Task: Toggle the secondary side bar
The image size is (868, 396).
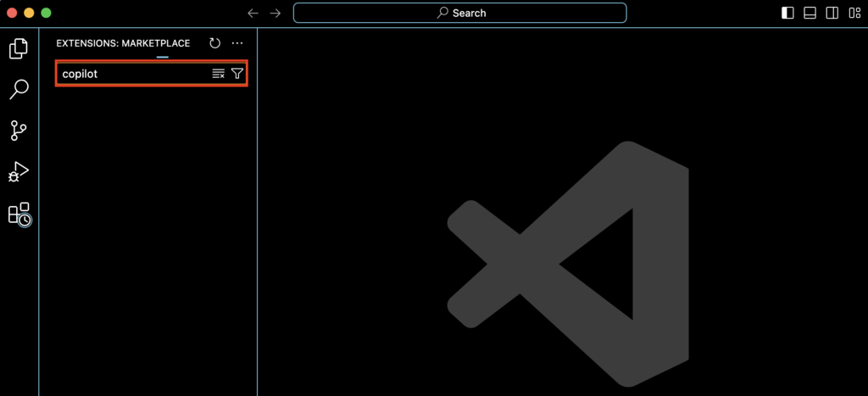Action: [832, 14]
